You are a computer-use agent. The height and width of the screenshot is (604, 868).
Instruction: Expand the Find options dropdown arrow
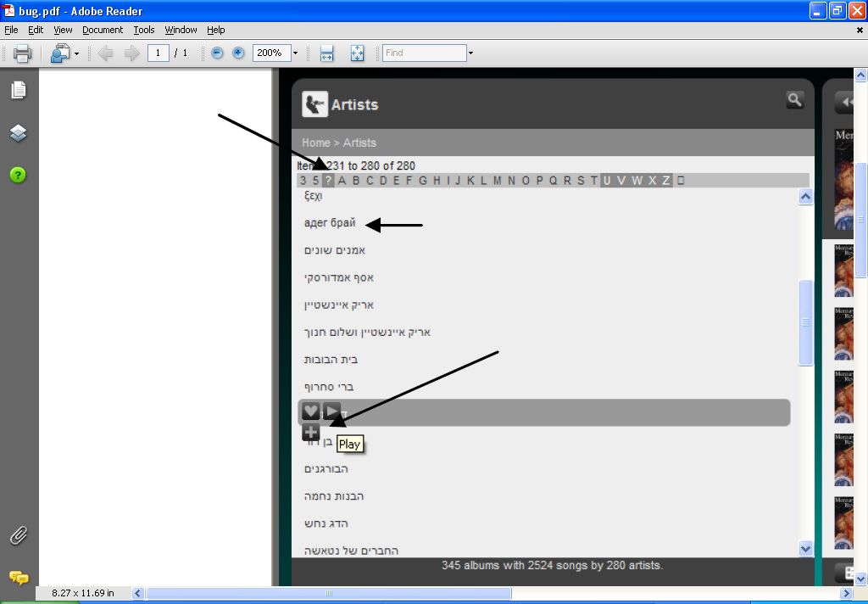point(470,53)
